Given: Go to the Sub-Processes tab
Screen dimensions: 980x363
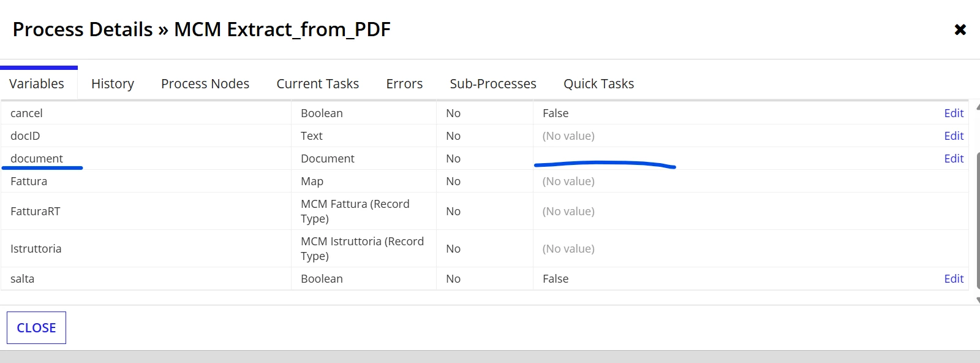Looking at the screenshot, I should (493, 83).
